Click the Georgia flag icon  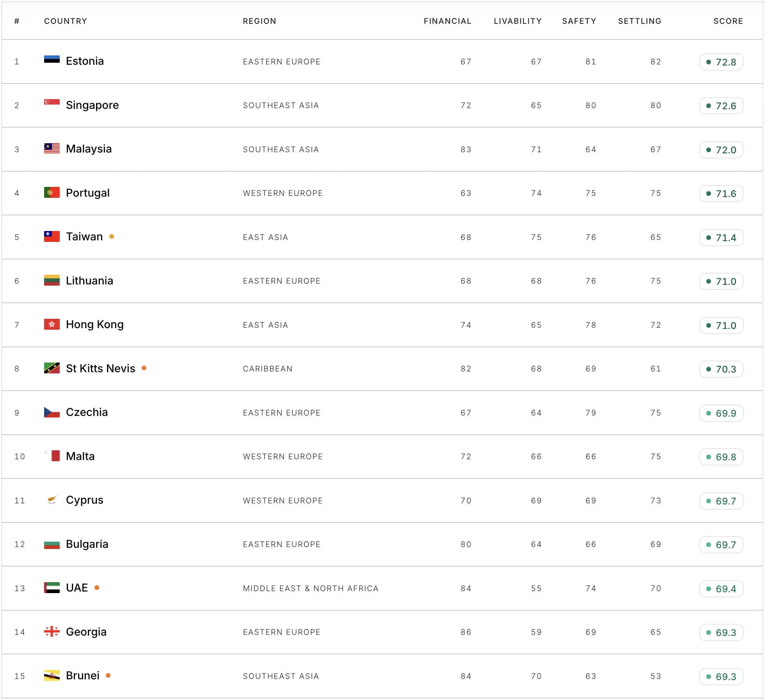52,631
